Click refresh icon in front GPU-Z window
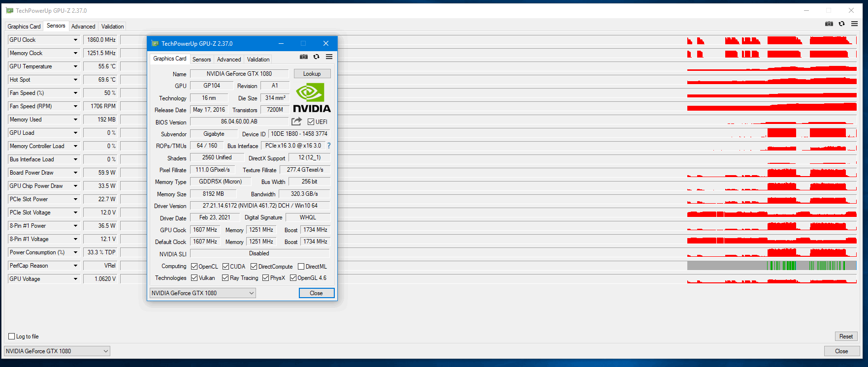868x367 pixels. tap(317, 57)
